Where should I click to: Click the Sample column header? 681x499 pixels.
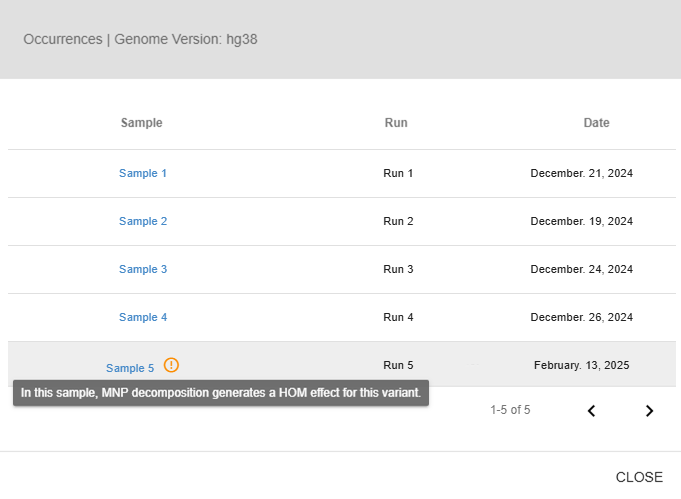(141, 123)
